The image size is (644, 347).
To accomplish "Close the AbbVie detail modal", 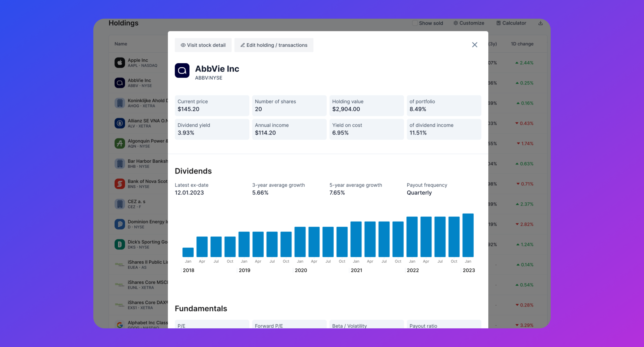I will point(475,45).
